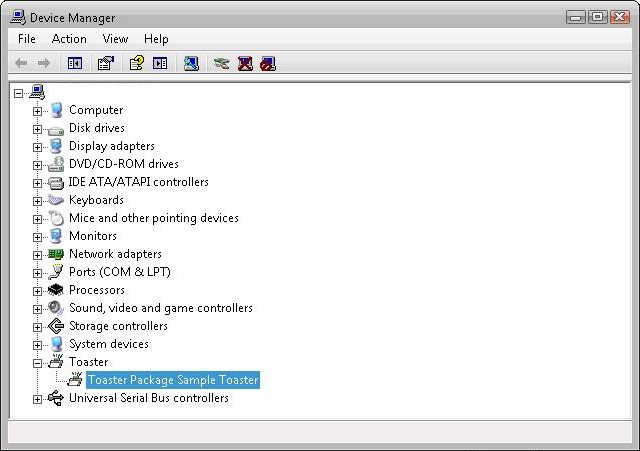Viewport: 640px width, 451px height.
Task: Select the Storage controllers label
Action: point(118,326)
